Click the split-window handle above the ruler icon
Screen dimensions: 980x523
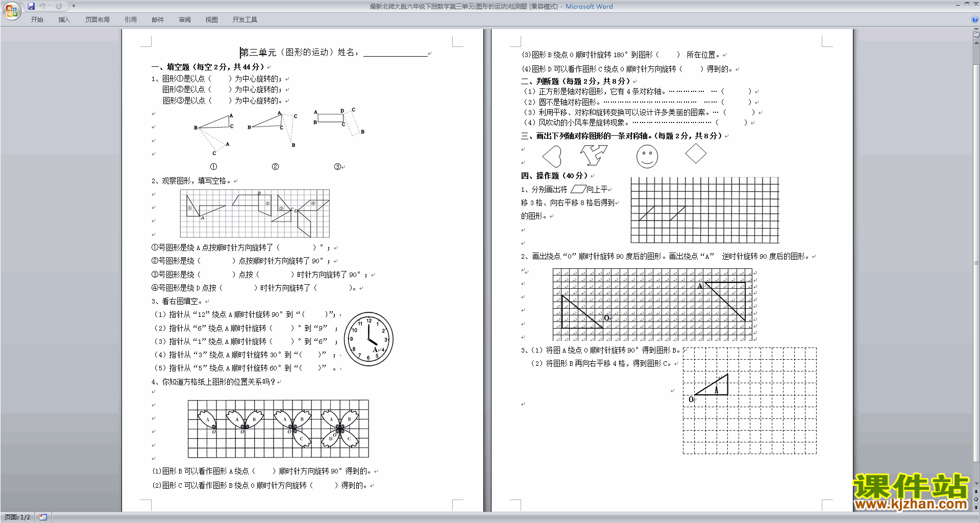point(976,30)
